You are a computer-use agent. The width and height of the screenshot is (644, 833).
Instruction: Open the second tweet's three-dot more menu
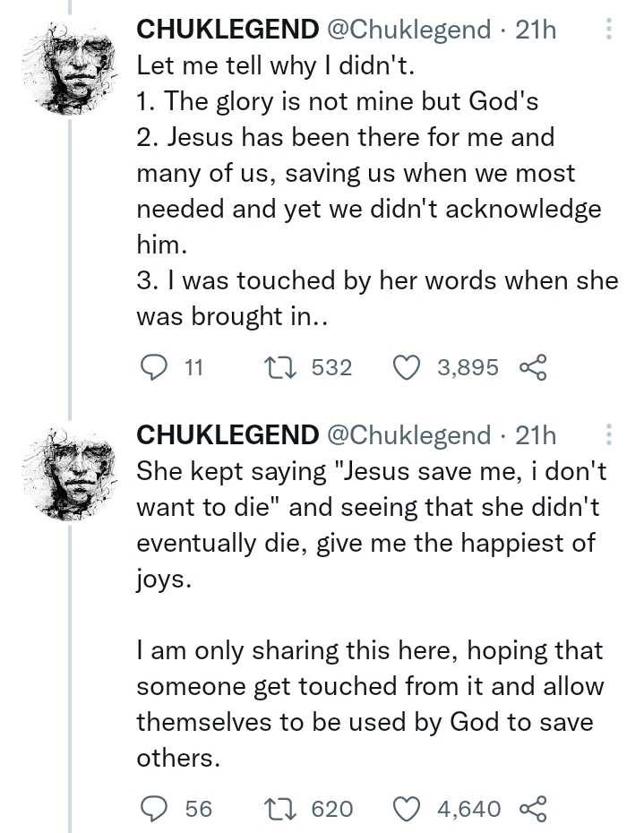pyautogui.click(x=609, y=436)
